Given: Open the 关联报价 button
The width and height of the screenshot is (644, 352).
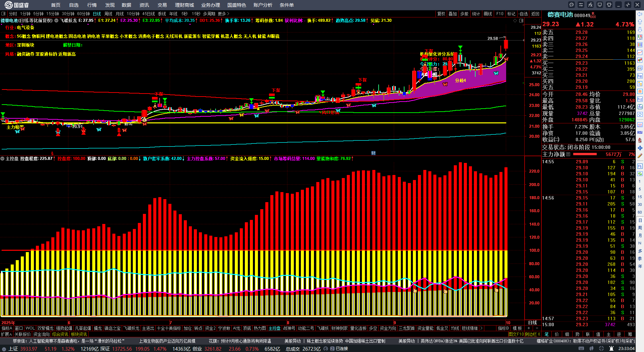Looking at the screenshot, I should [x=22, y=334].
